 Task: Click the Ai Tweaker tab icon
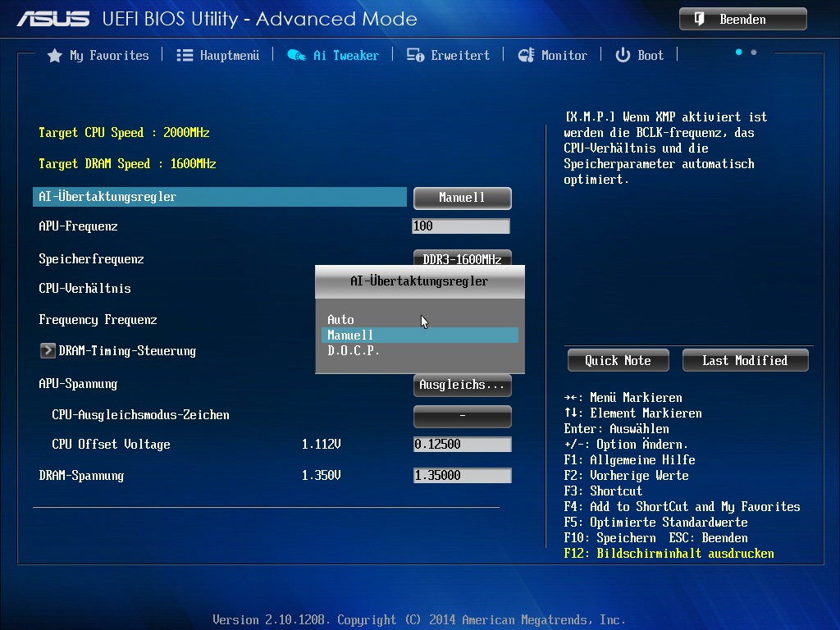[296, 55]
